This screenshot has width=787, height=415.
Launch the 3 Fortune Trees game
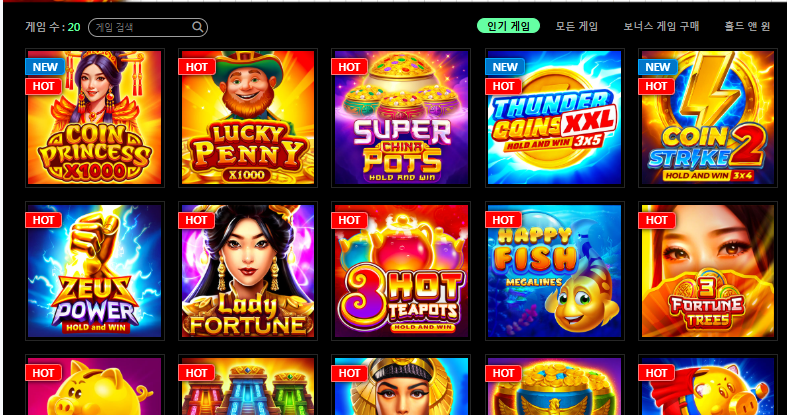(708, 271)
